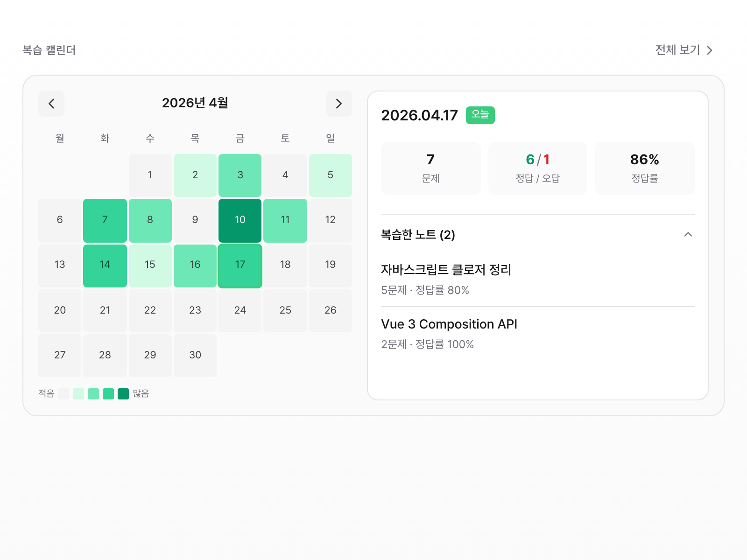Click the darkest green legend swatch
This screenshot has height=560, width=747.
(123, 394)
